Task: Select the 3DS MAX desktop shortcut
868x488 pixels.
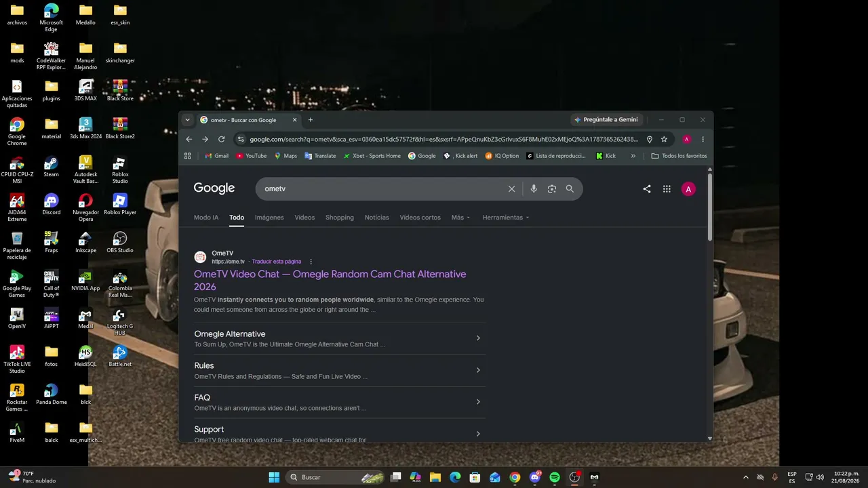Action: pyautogui.click(x=85, y=91)
